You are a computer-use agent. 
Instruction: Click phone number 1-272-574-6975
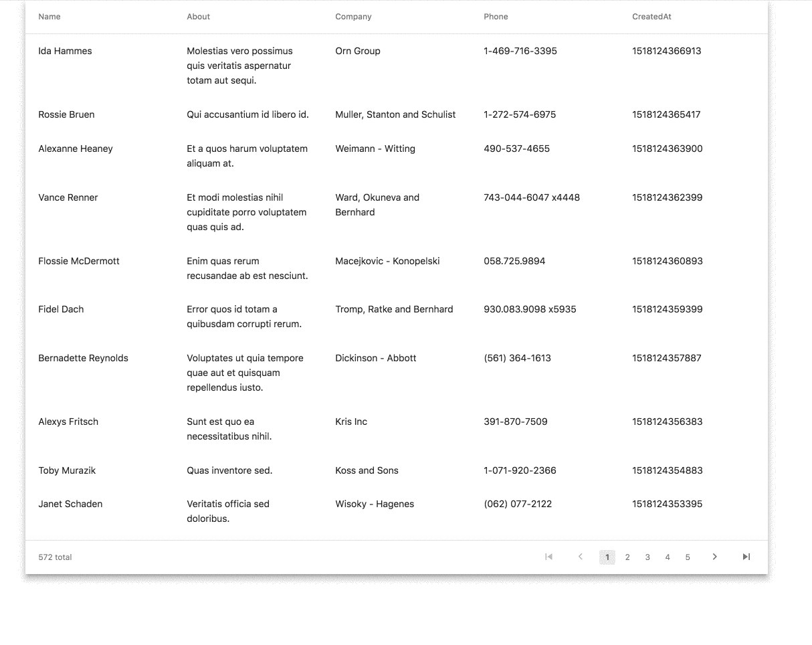520,114
